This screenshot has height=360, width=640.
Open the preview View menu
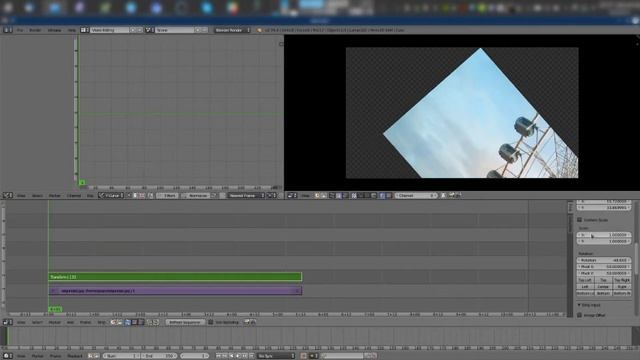tap(305, 196)
